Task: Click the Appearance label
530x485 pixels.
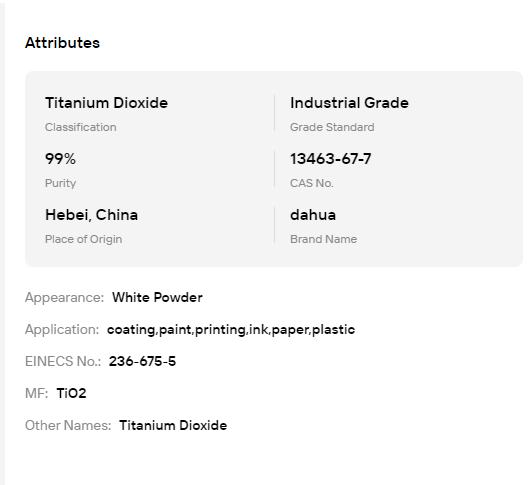Action: coord(64,298)
